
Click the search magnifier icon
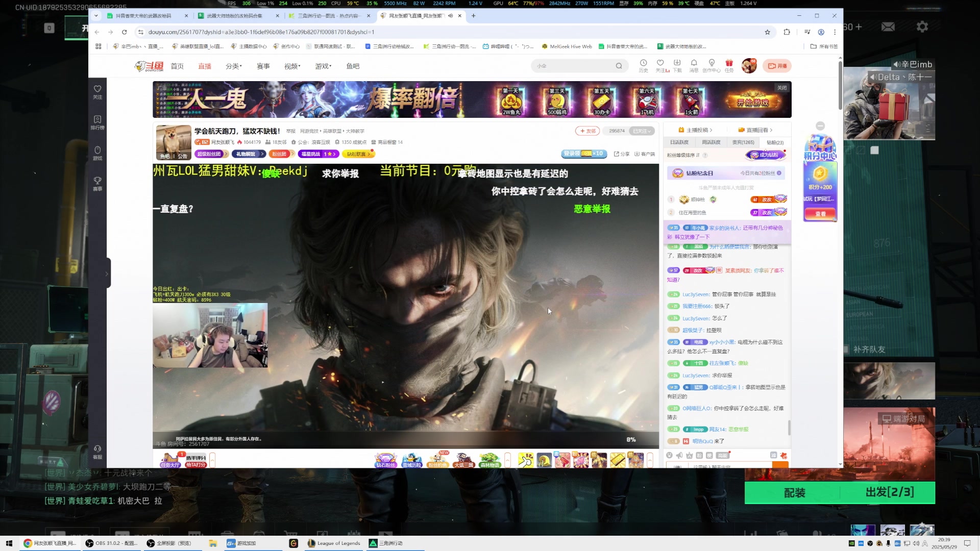619,66
